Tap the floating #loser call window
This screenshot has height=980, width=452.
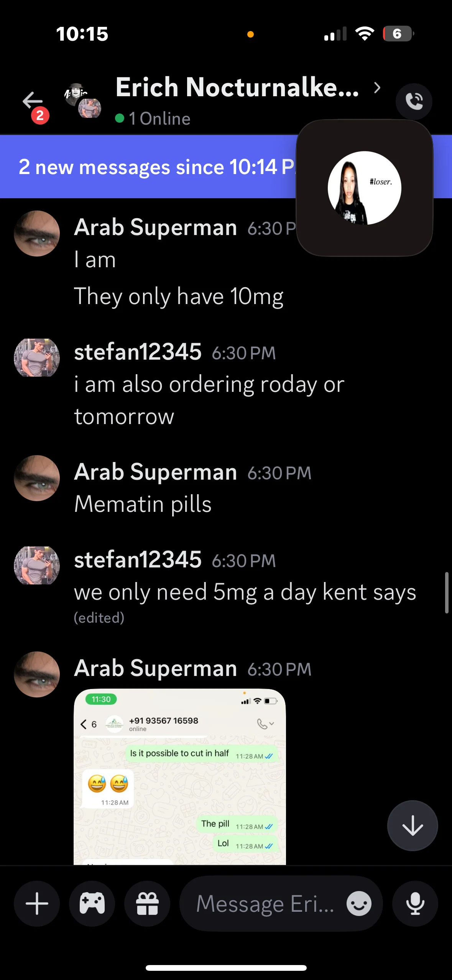pos(365,188)
